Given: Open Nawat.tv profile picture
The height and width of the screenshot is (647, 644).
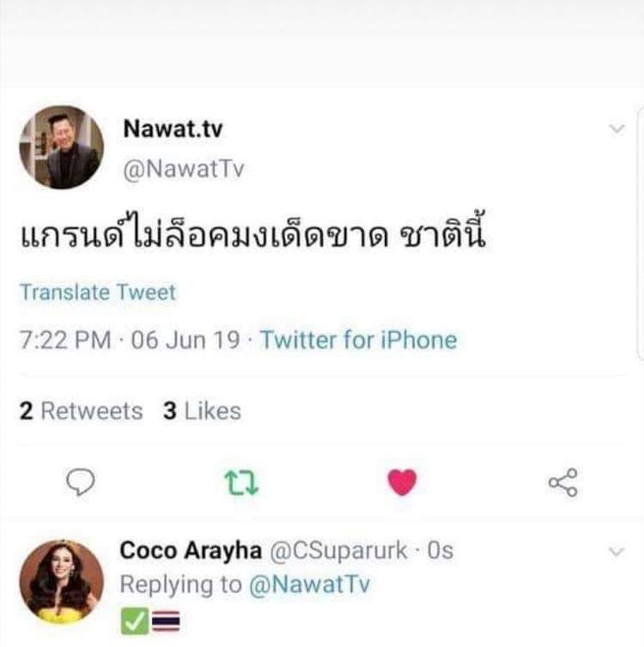Looking at the screenshot, I should [62, 148].
